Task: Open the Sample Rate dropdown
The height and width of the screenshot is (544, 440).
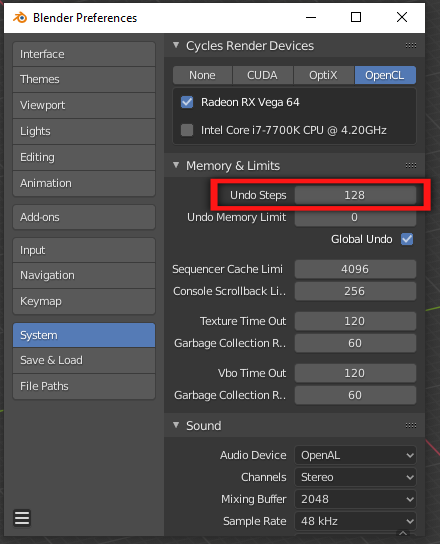Action: [x=355, y=521]
